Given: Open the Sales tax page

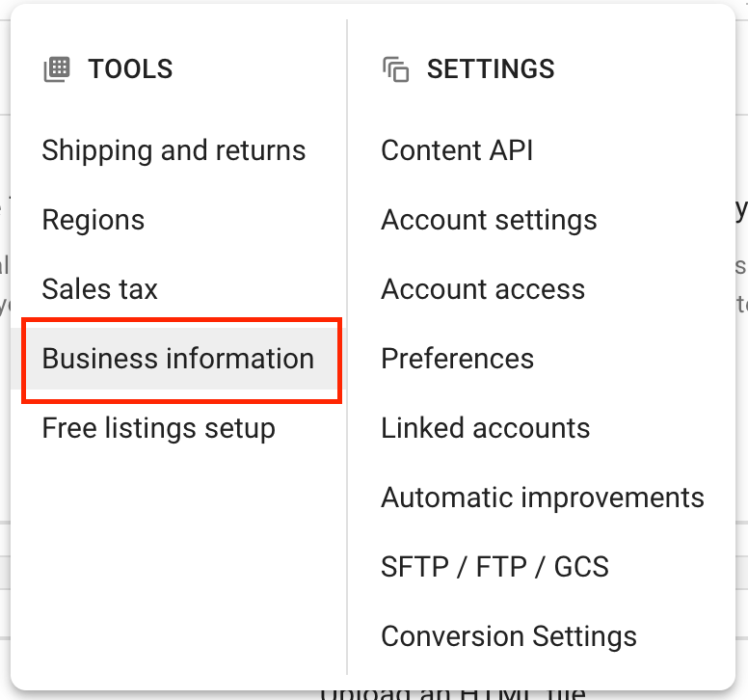Looking at the screenshot, I should (99, 289).
